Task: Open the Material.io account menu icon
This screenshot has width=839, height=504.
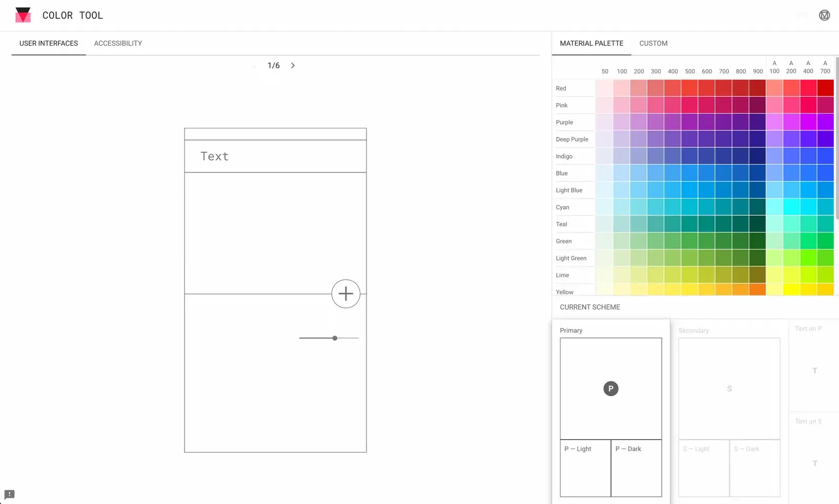Action: (x=824, y=15)
